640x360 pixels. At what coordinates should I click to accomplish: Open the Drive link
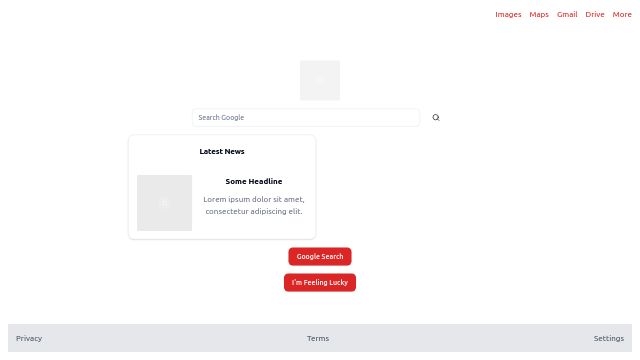click(594, 14)
